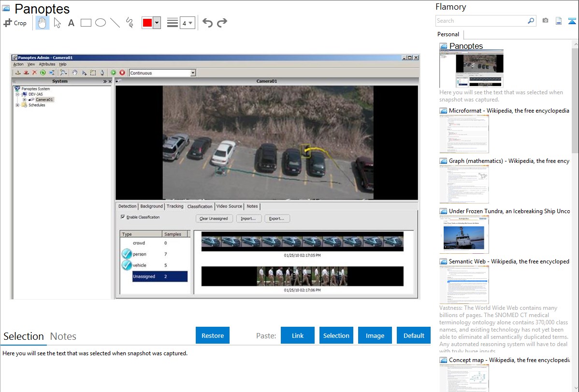Expand the Schedules tree node
Image resolution: width=579 pixels, height=392 pixels.
click(x=17, y=105)
